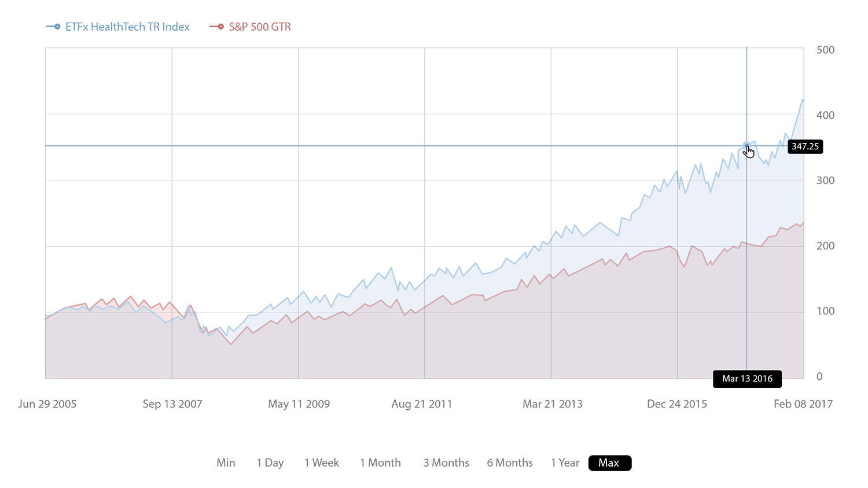Click the Aug 21 2011 axis label

[x=421, y=404]
